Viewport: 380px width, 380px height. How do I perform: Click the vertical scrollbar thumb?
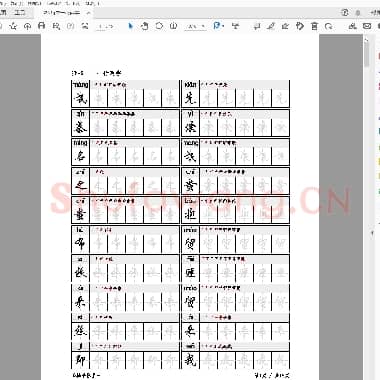tap(367, 54)
